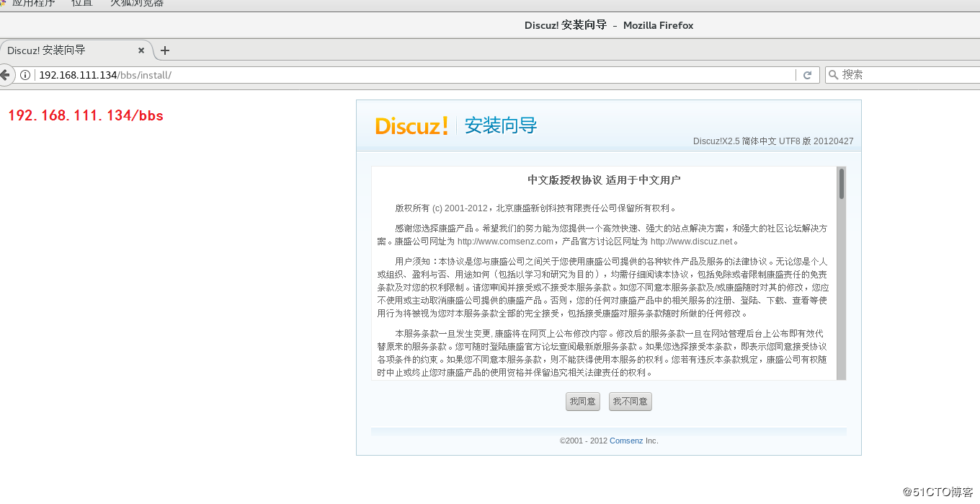Click the 我不同意 button

631,402
